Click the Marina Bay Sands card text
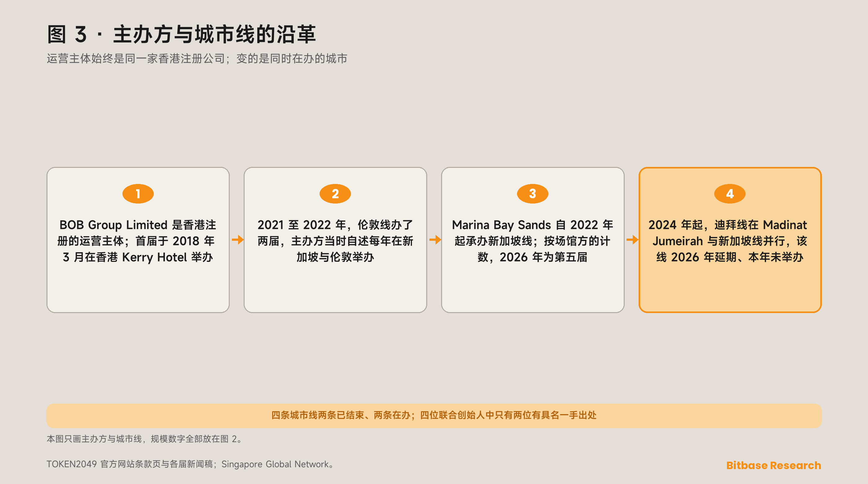This screenshot has width=868, height=484. click(x=532, y=241)
